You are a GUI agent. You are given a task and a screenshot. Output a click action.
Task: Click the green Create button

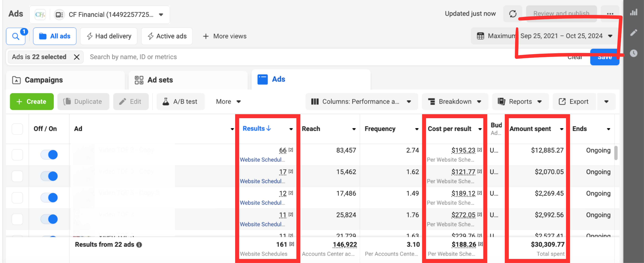coord(32,102)
